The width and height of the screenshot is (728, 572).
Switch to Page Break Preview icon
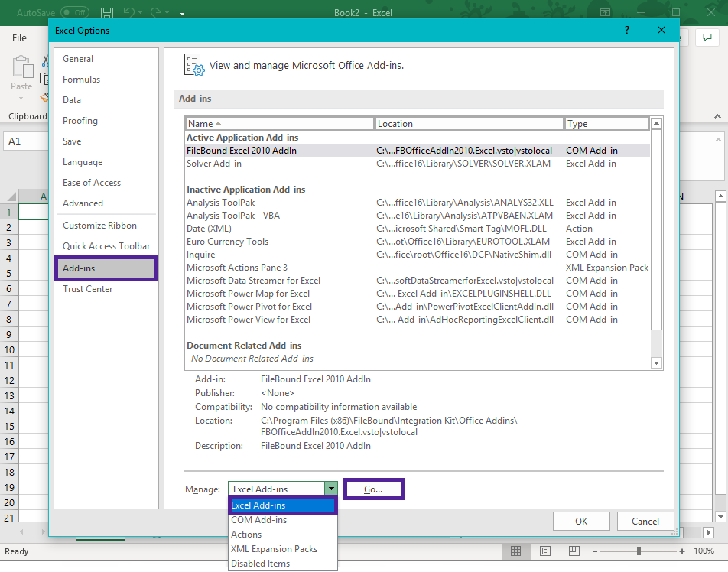[x=574, y=551]
